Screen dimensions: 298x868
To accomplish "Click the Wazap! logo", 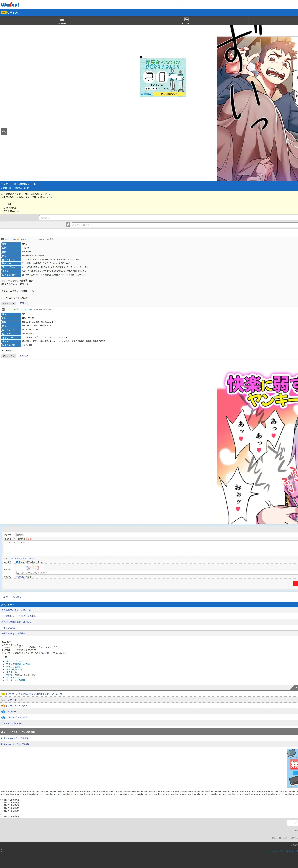I will [10, 4].
